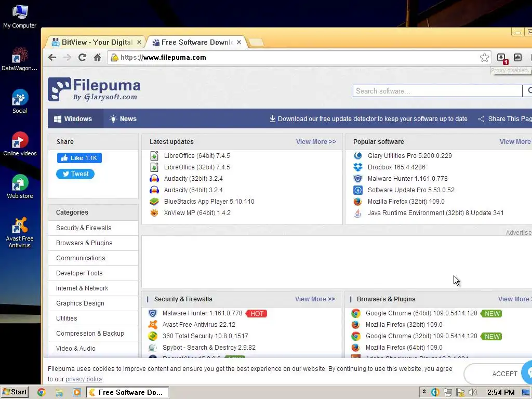The height and width of the screenshot is (399, 532).
Task: View More in Latest updates
Action: (316, 142)
